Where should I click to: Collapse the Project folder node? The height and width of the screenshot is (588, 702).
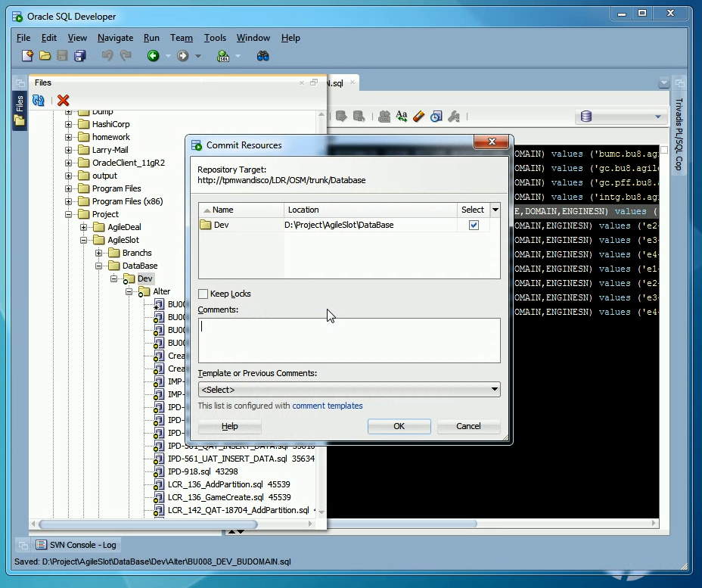[69, 214]
